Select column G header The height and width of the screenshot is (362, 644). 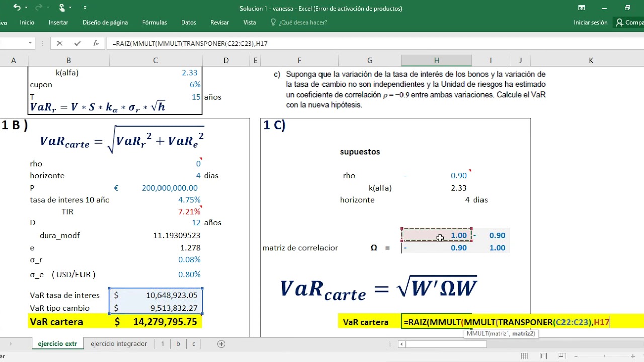370,60
